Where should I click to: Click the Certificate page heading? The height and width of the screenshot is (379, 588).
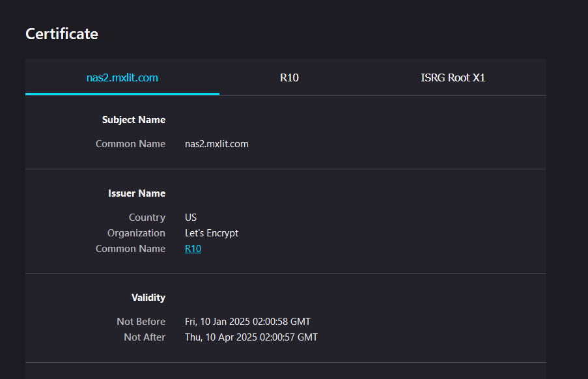click(62, 34)
